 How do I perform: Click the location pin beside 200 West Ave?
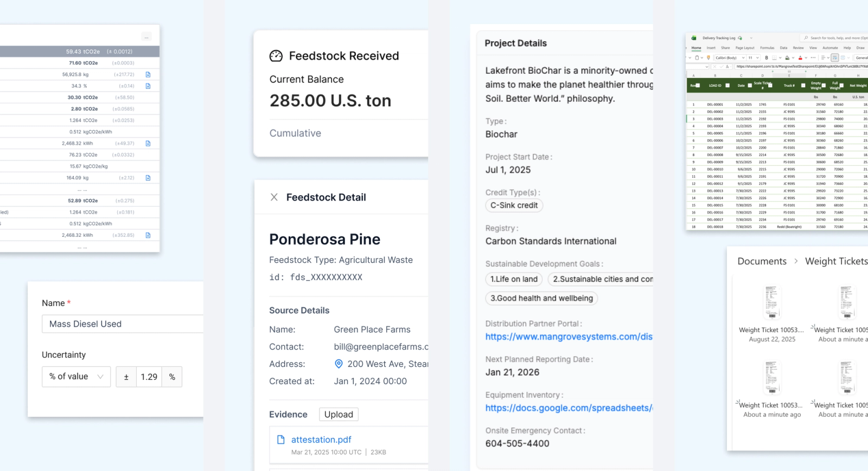(x=339, y=364)
